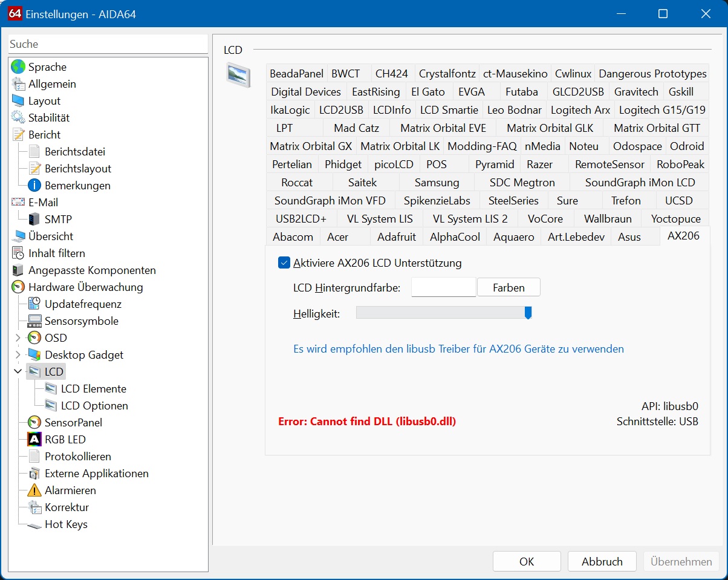Viewport: 728px width, 580px height.
Task: Confirm settings with OK button
Action: [527, 562]
